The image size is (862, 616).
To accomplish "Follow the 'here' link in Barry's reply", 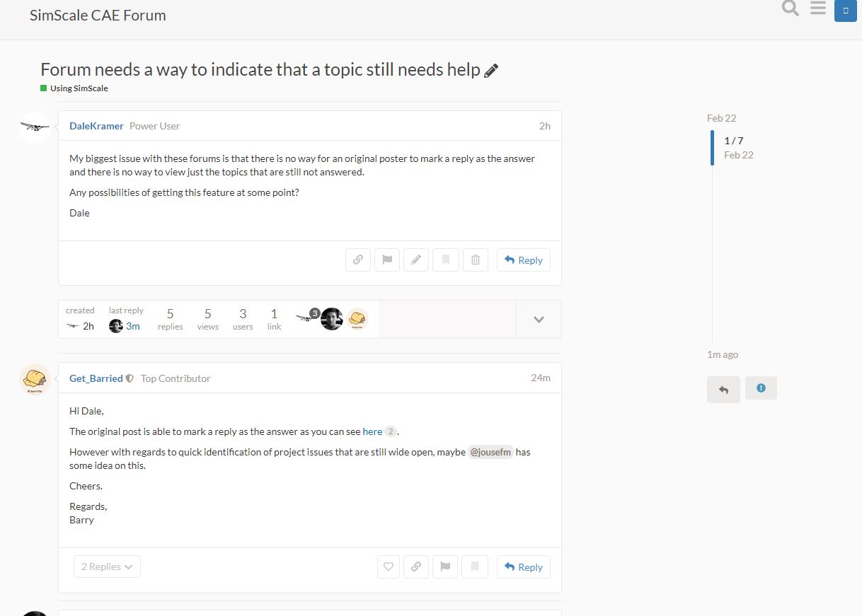I will [x=372, y=431].
